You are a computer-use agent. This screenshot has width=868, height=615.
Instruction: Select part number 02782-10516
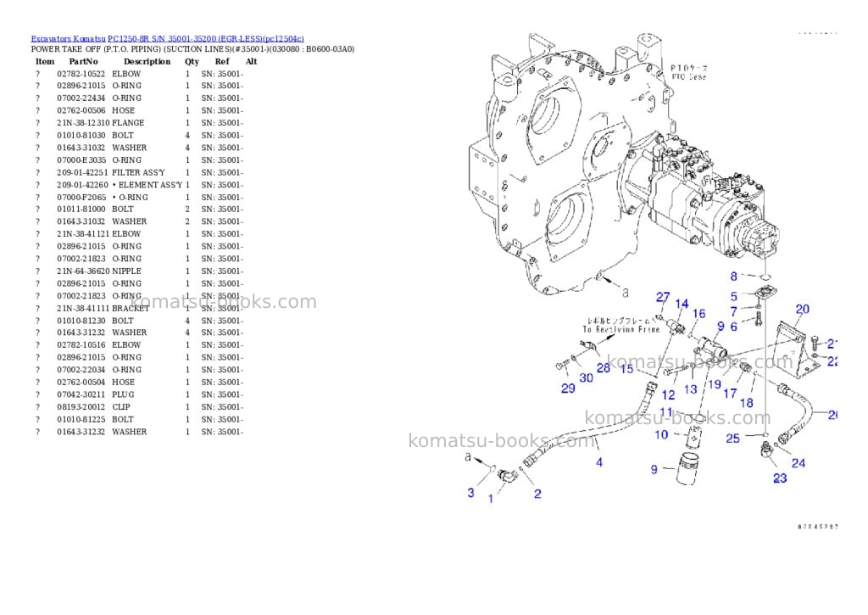81,344
